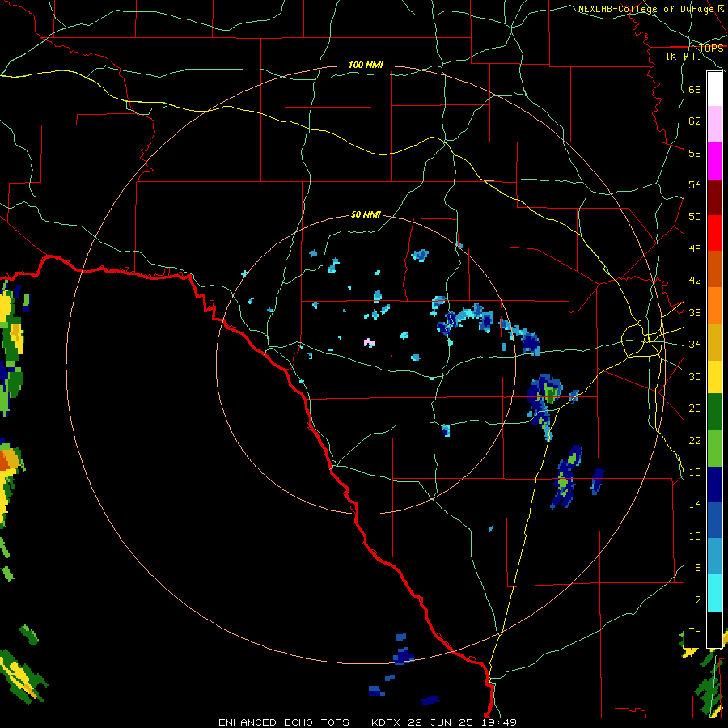The width and height of the screenshot is (728, 728).
Task: Click the 6 legend scale value
Action: (x=698, y=568)
